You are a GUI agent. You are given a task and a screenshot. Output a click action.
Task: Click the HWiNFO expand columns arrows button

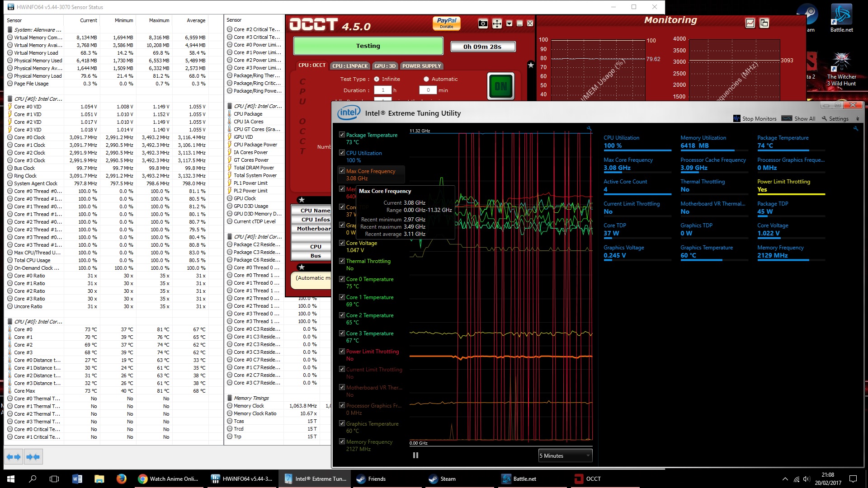coord(14,457)
